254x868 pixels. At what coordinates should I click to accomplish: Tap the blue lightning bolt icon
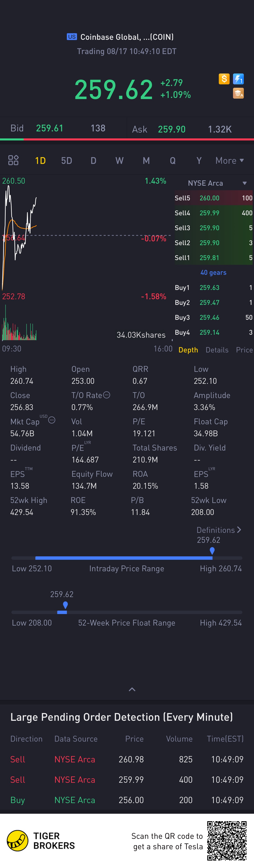[x=238, y=79]
